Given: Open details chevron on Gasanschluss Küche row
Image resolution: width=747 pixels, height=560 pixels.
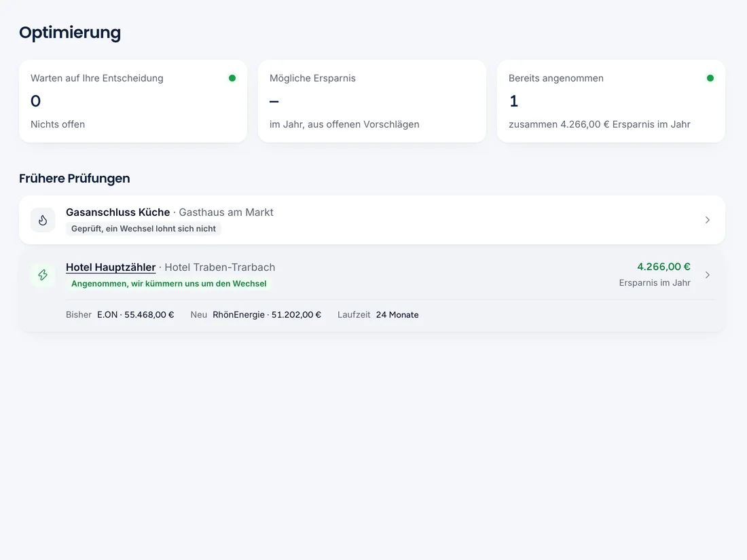Looking at the screenshot, I should point(708,220).
